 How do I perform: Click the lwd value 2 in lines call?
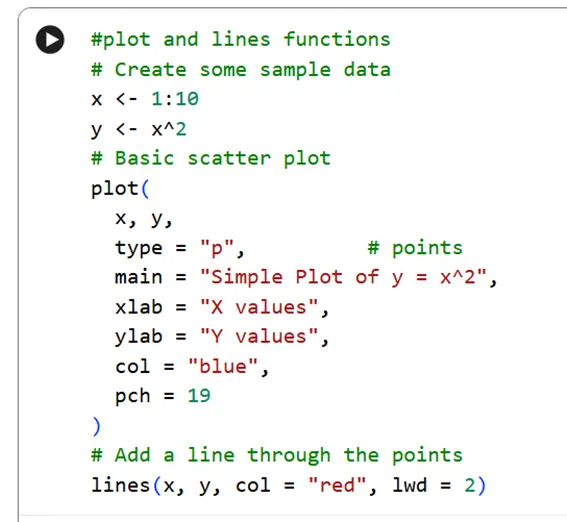pyautogui.click(x=470, y=485)
